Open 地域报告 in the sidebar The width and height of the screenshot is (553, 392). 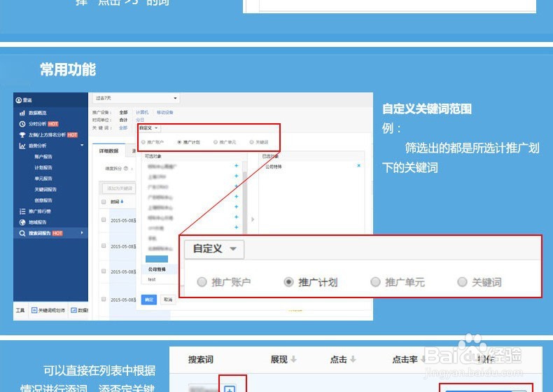(37, 223)
